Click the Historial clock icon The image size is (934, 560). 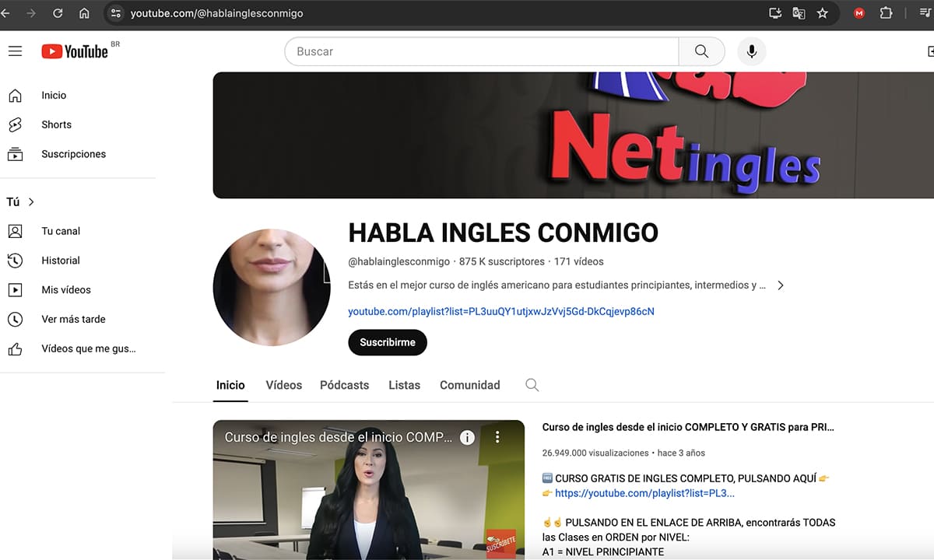15,261
